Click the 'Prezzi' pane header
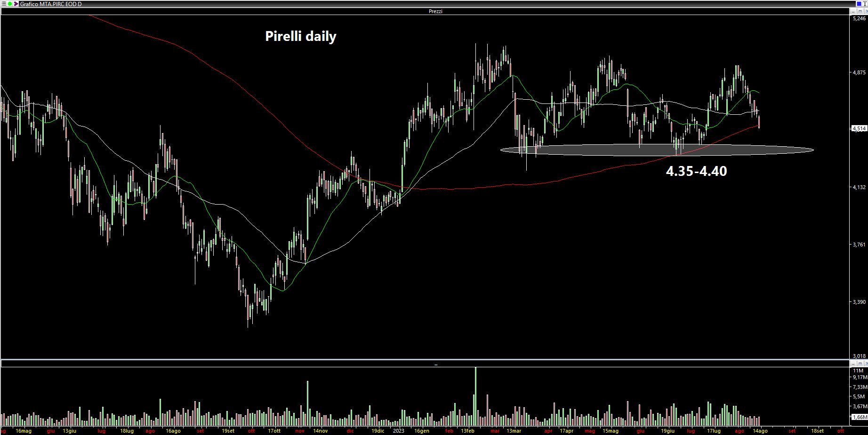868x435 pixels. click(435, 11)
